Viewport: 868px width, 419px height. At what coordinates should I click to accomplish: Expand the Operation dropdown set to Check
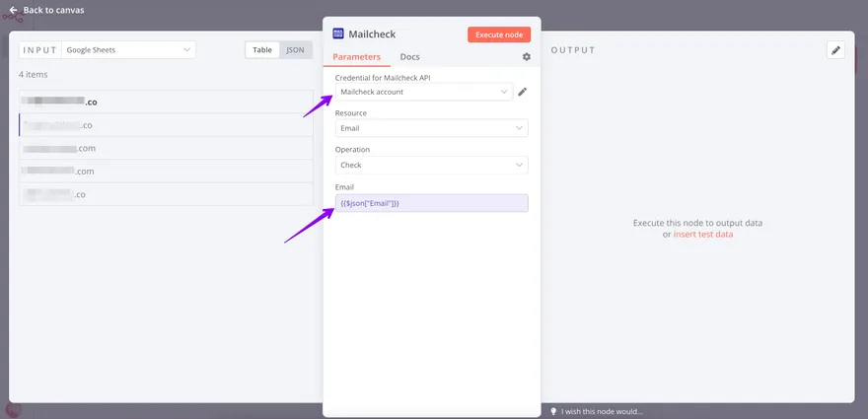click(432, 165)
